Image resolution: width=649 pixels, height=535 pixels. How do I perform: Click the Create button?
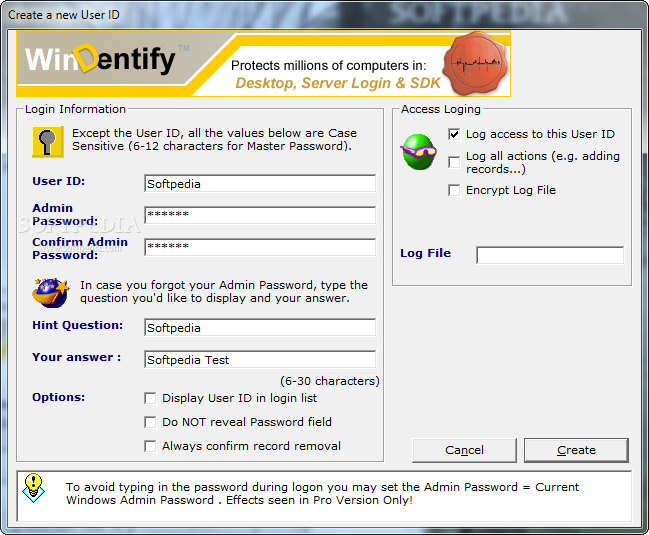(x=576, y=450)
